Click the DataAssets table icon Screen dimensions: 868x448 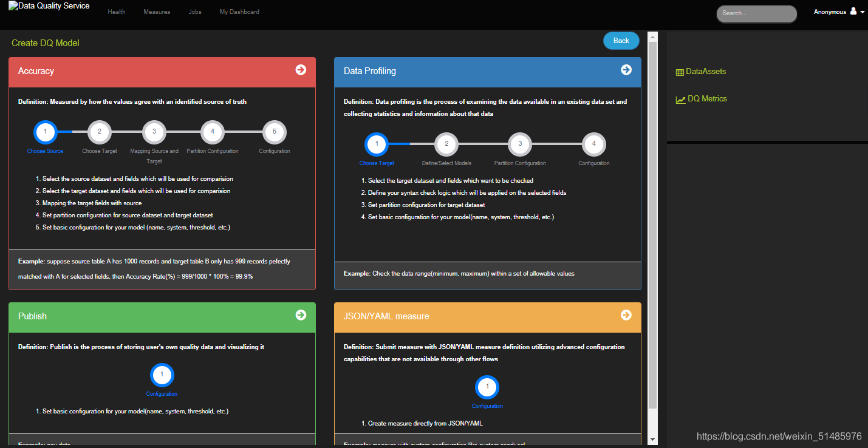coord(680,72)
